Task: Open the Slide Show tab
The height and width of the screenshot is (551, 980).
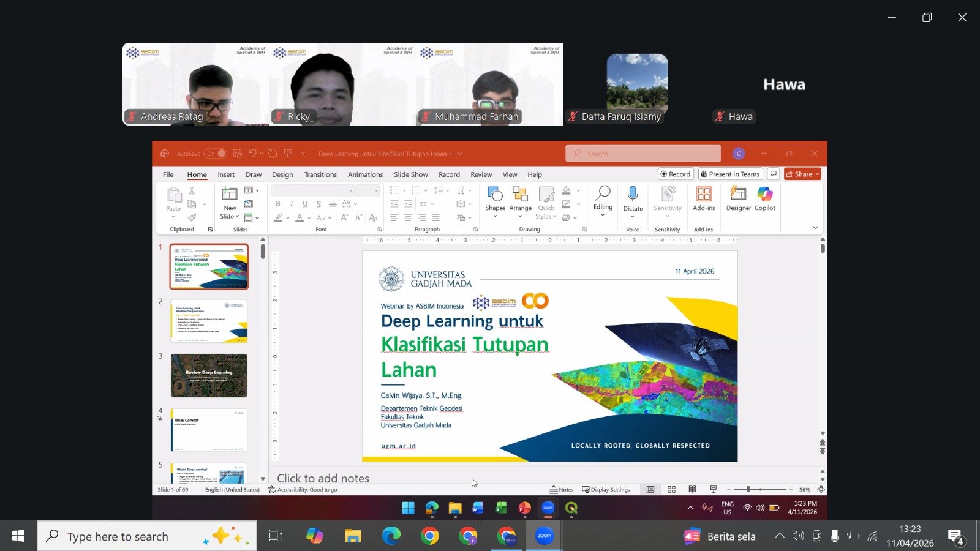Action: pos(410,174)
